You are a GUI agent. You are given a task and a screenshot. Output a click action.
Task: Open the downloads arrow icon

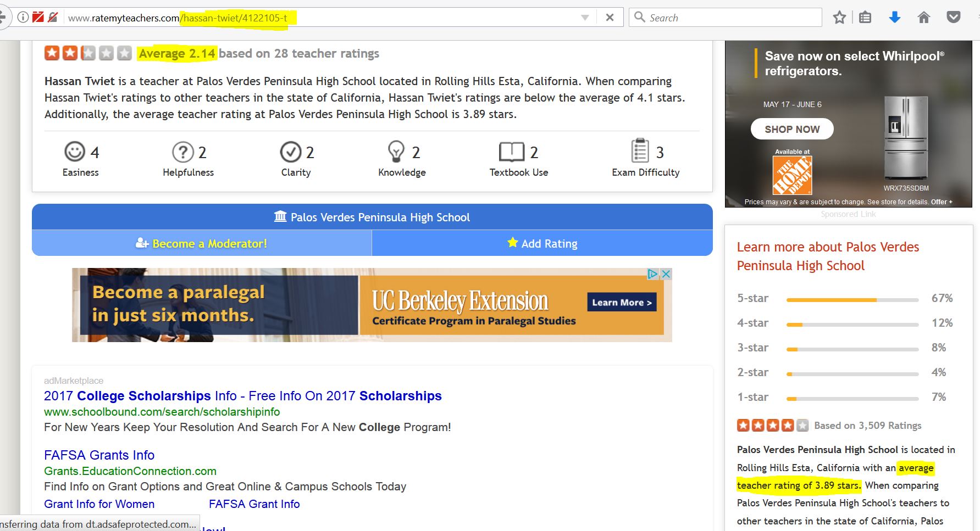895,18
